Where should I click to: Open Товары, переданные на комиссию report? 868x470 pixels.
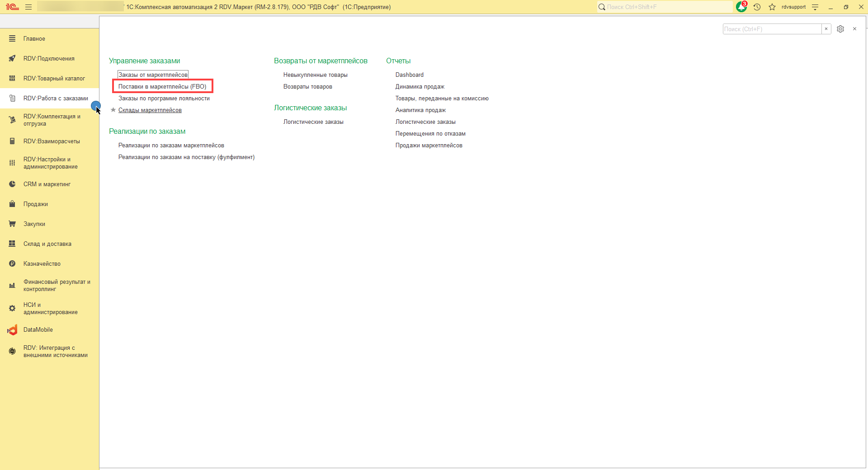(x=442, y=99)
